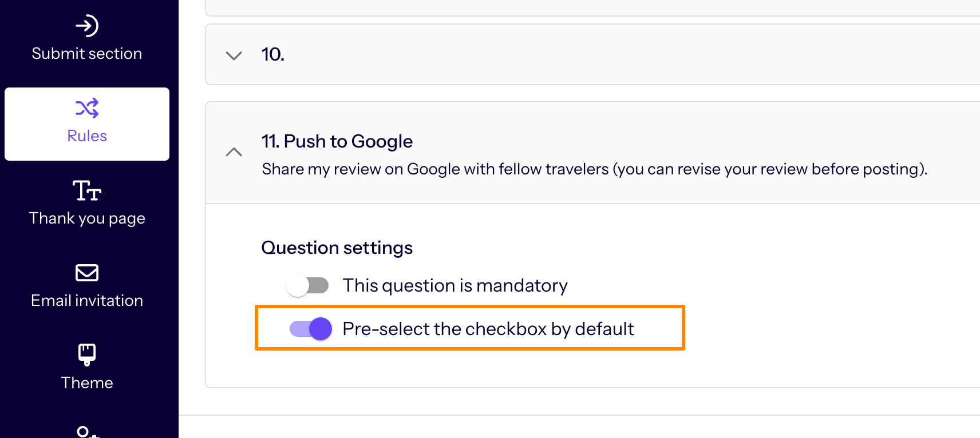Click the partially visible sidebar icon below Theme
This screenshot has height=438, width=980.
87,432
